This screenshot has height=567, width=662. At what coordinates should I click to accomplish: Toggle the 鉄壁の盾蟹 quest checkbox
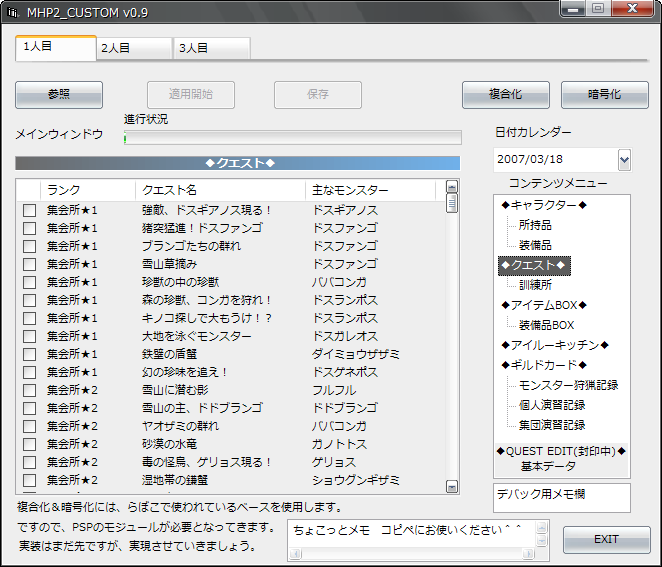click(30, 354)
